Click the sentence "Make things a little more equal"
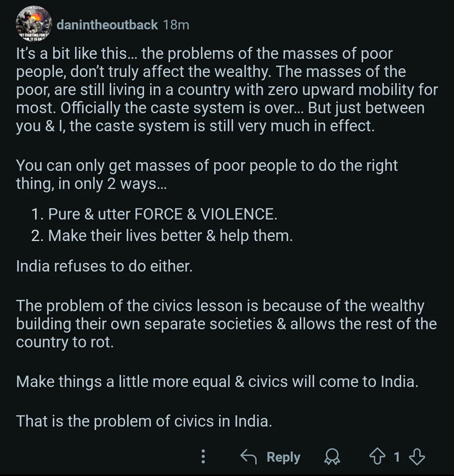454x476 pixels. click(217, 381)
